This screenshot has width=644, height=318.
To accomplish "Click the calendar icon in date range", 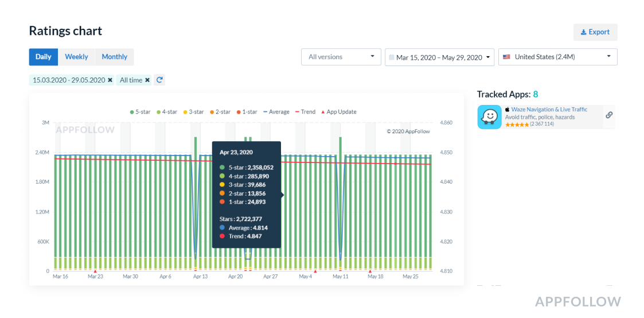I will (392, 57).
